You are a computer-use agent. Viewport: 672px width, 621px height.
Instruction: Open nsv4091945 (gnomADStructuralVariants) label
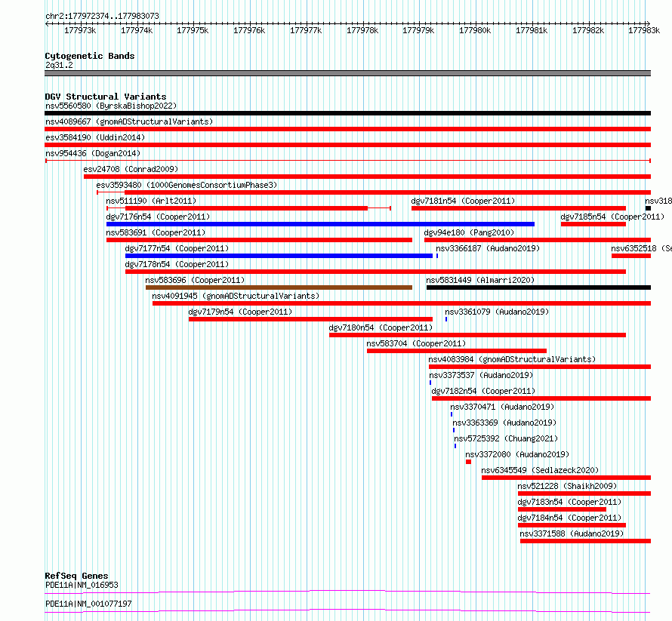[236, 296]
